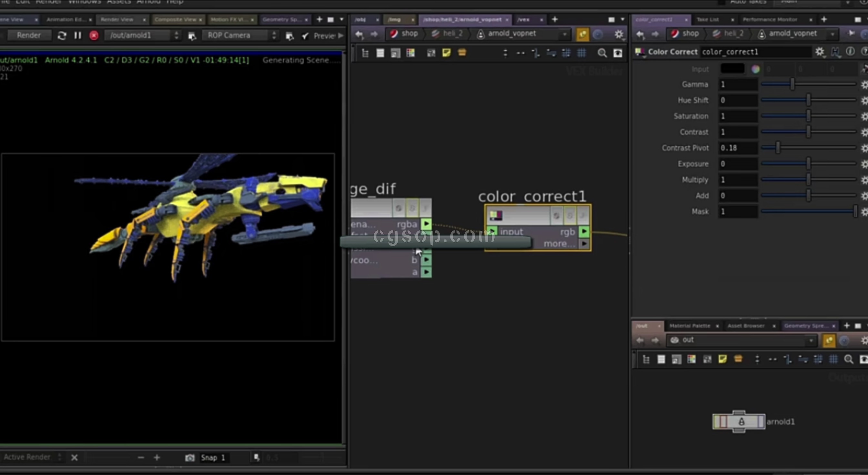Click the Contrast Pivot value field
Viewport: 868px width, 475px height.
[738, 147]
